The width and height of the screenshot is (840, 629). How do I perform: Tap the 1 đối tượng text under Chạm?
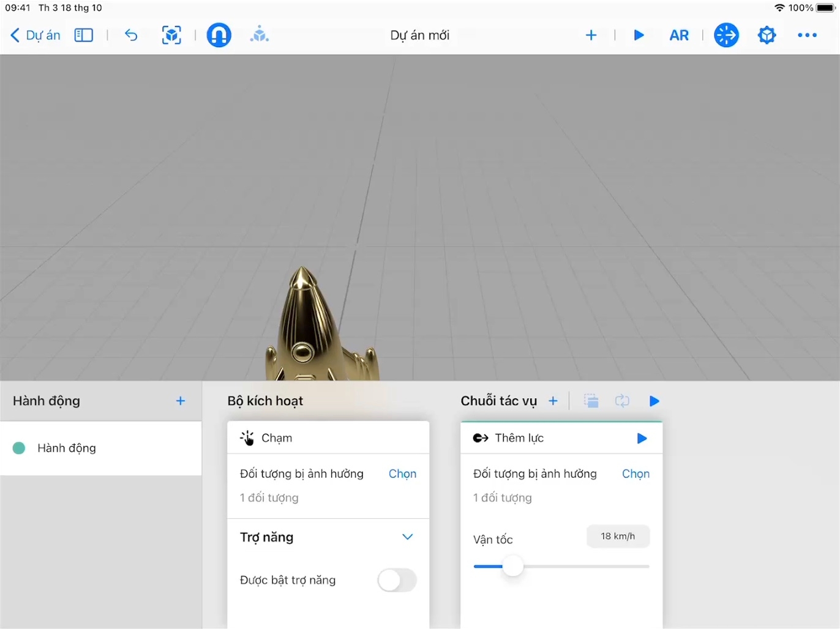(269, 497)
